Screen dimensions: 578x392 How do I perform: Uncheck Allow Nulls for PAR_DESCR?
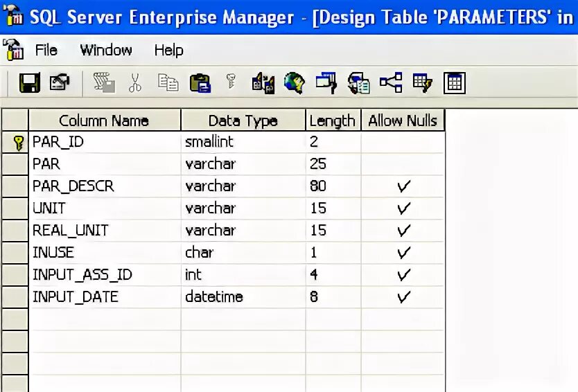pos(403,186)
